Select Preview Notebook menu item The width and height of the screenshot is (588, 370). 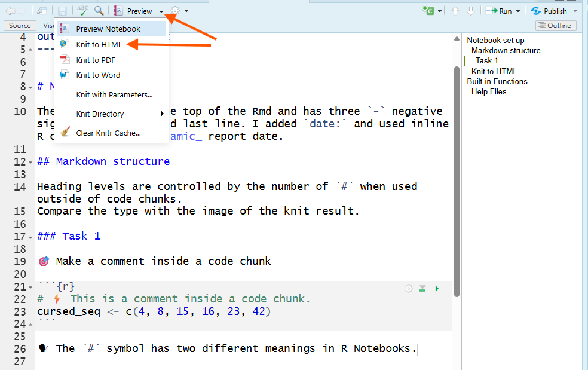(112, 29)
